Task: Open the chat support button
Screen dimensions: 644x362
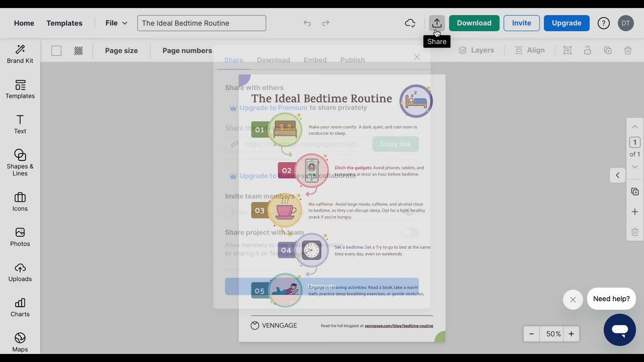Action: [x=620, y=330]
